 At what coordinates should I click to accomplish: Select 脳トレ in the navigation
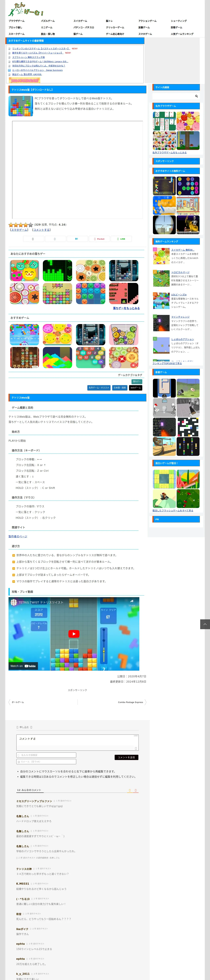[x=109, y=21]
